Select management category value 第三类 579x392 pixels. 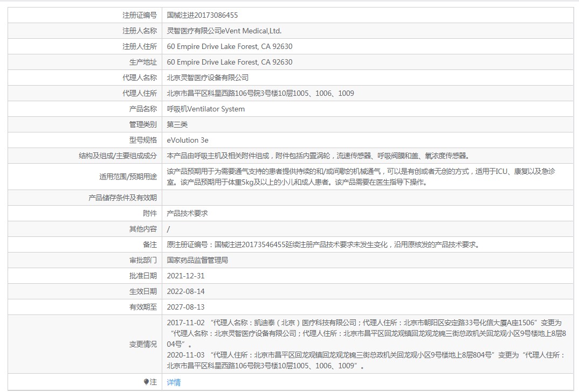coord(177,124)
